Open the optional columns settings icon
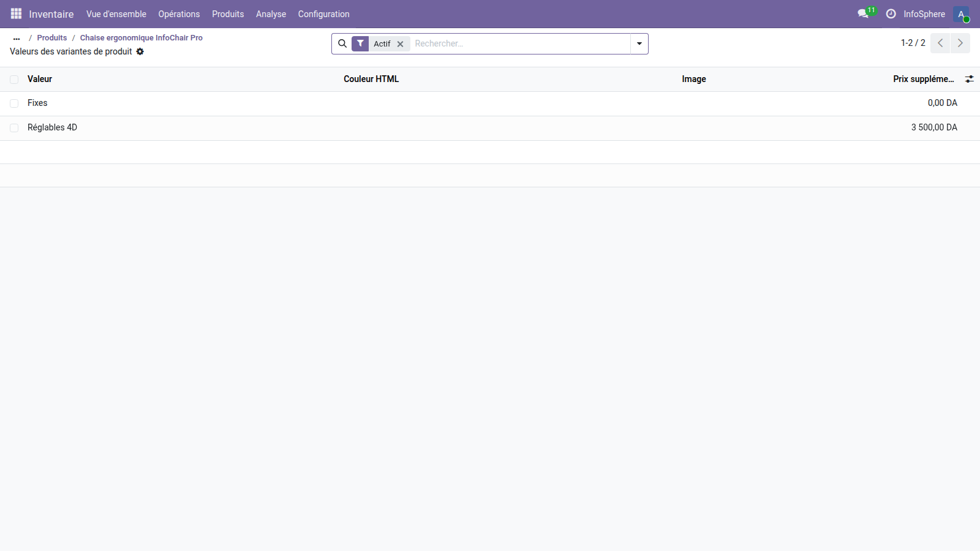 tap(969, 79)
